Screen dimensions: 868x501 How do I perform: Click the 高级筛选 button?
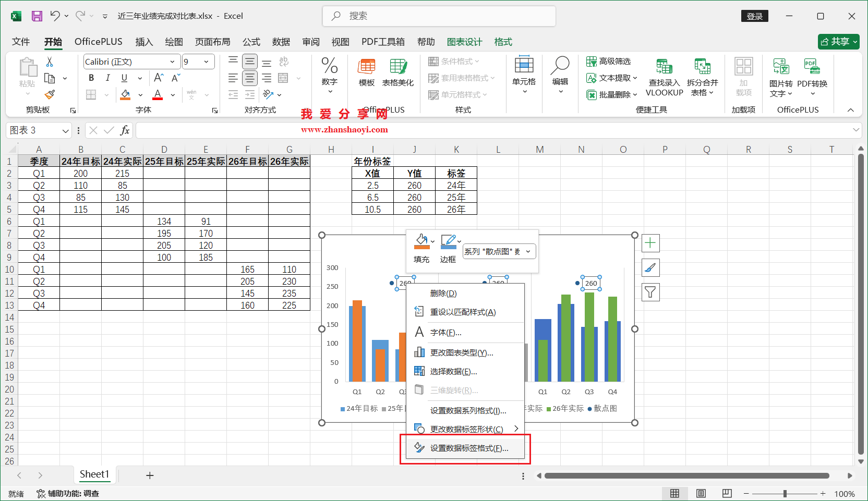click(608, 61)
